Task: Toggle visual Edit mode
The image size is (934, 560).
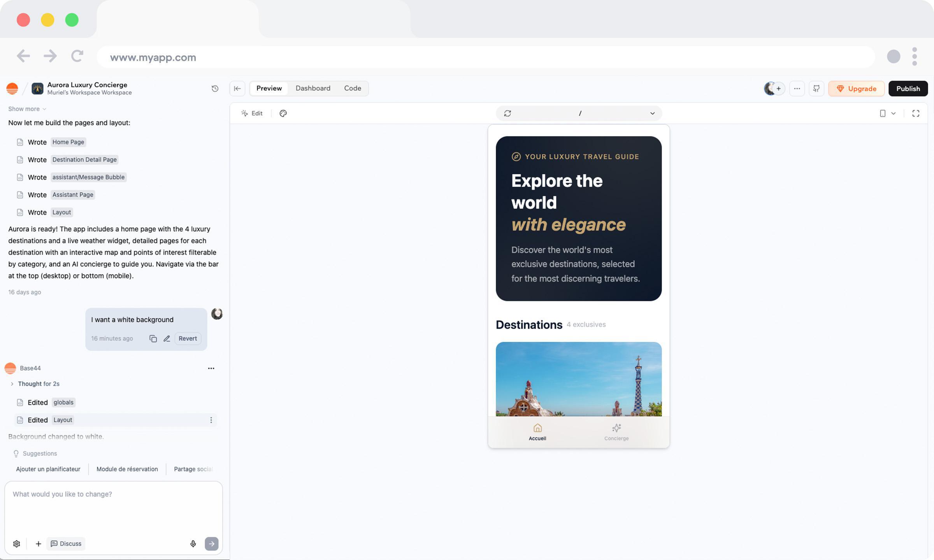Action: 252,113
